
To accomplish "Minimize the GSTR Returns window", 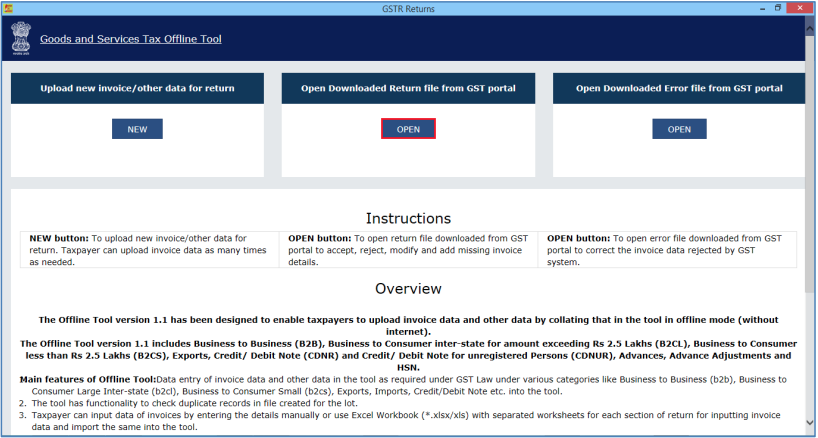I will click(x=763, y=8).
